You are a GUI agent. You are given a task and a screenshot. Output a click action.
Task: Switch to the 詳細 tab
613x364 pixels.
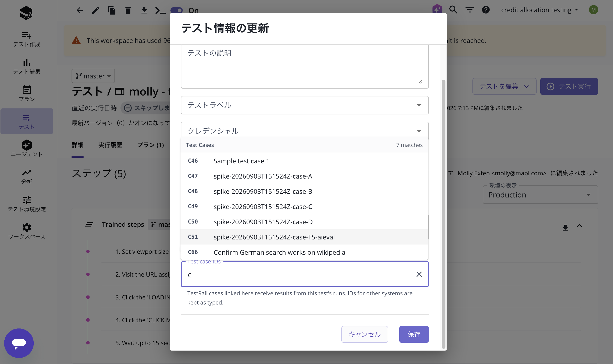[x=78, y=145]
